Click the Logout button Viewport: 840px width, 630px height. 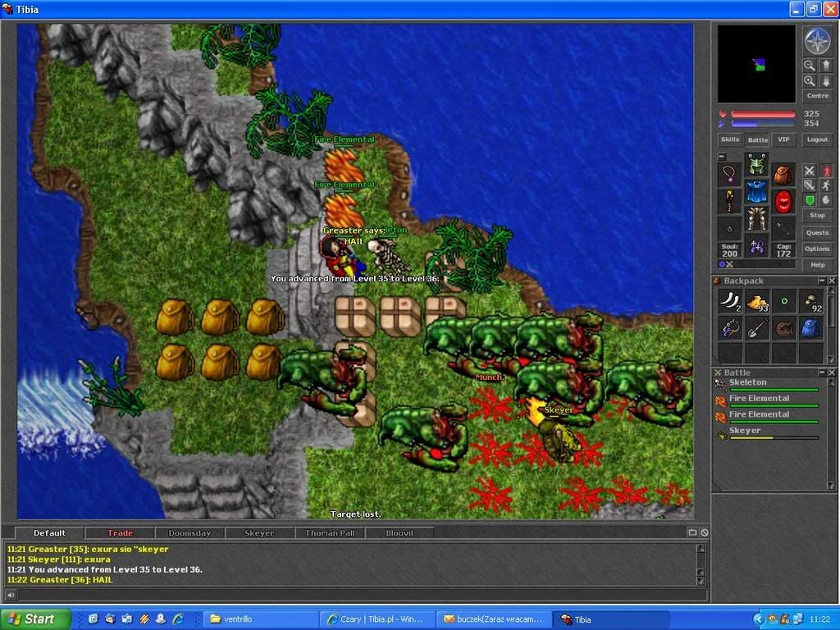point(818,139)
